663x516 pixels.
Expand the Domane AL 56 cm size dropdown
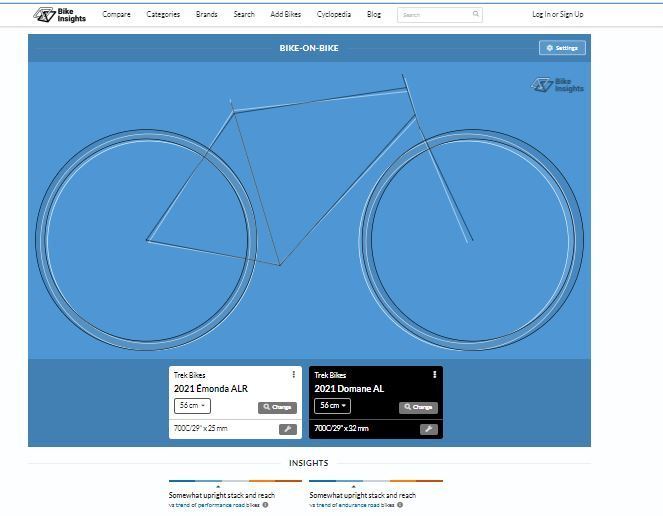click(x=332, y=406)
